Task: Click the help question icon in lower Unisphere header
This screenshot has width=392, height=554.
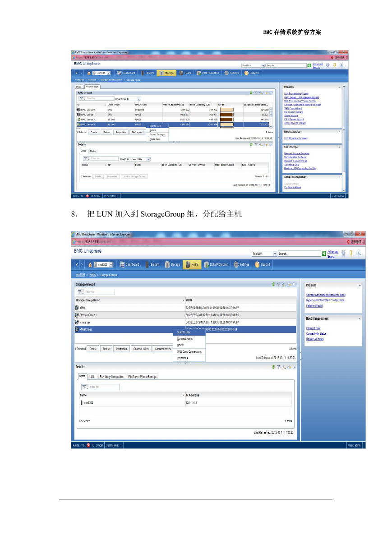Action: (x=359, y=254)
